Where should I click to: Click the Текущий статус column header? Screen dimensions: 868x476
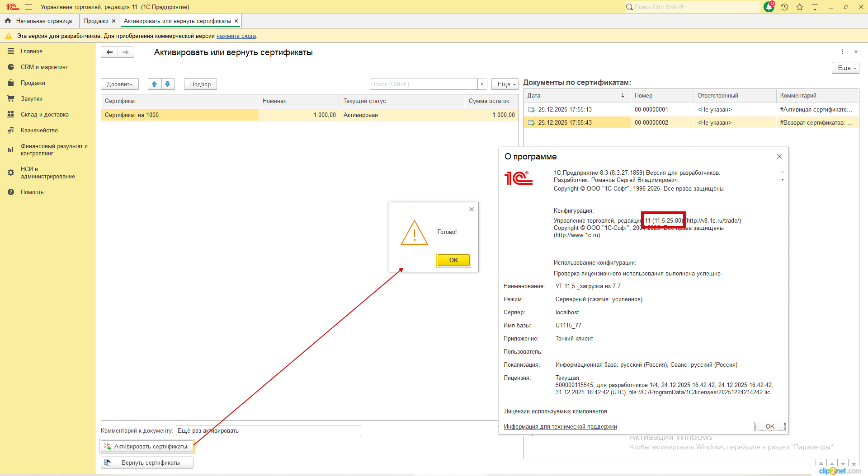[x=402, y=101]
